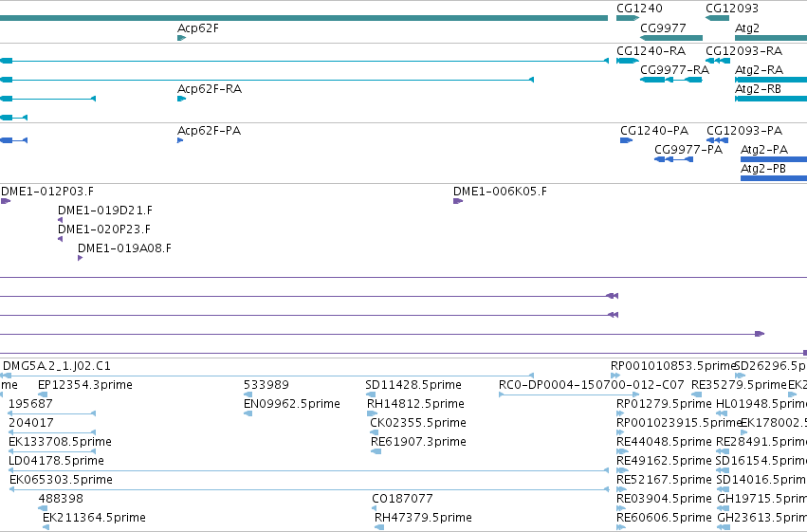Select the EN09962.5prime blue alignment glyph

248,413
